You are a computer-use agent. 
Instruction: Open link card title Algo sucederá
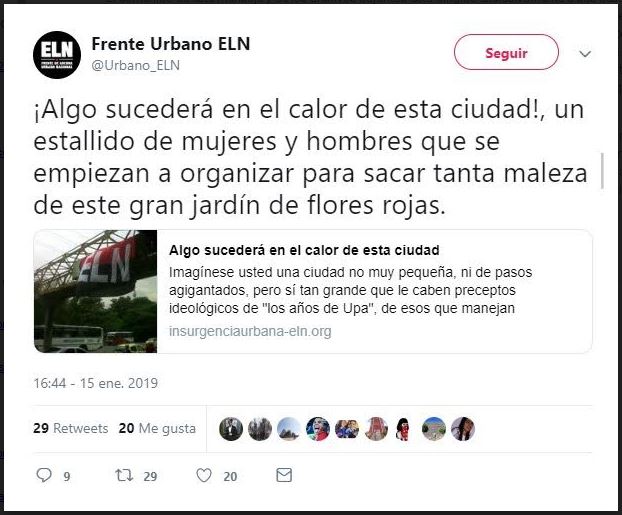point(304,250)
